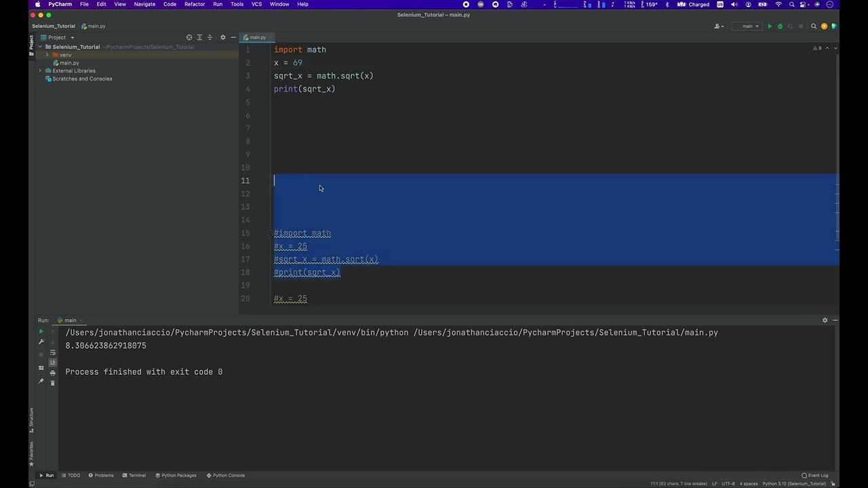Viewport: 868px width, 488px height.
Task: Expand External Libraries node
Action: pyautogui.click(x=40, y=70)
